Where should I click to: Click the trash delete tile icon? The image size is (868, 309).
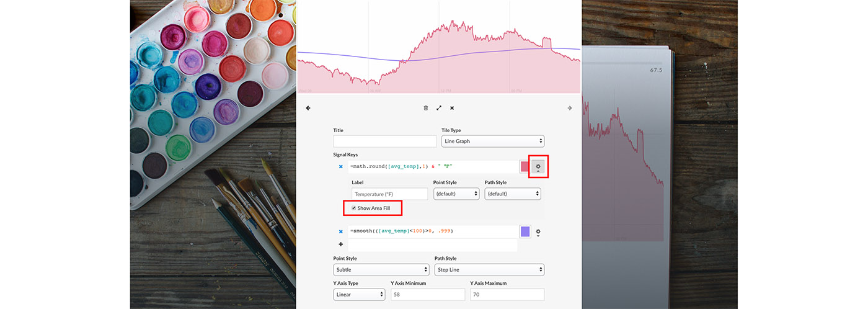point(425,108)
